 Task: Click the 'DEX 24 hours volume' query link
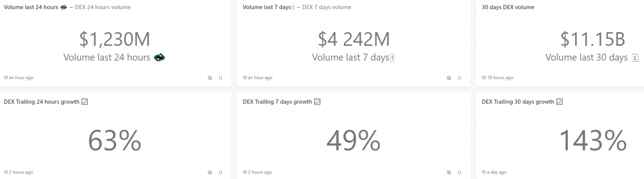pos(102,7)
